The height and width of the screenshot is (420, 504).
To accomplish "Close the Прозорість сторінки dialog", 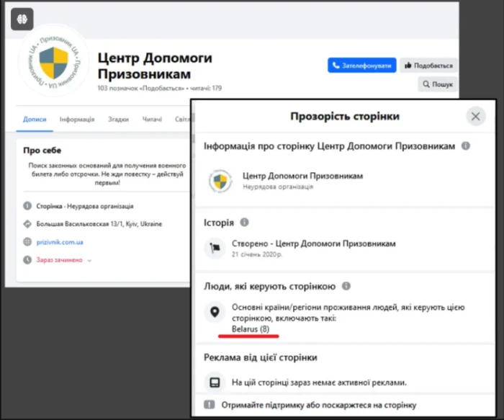I will point(474,116).
